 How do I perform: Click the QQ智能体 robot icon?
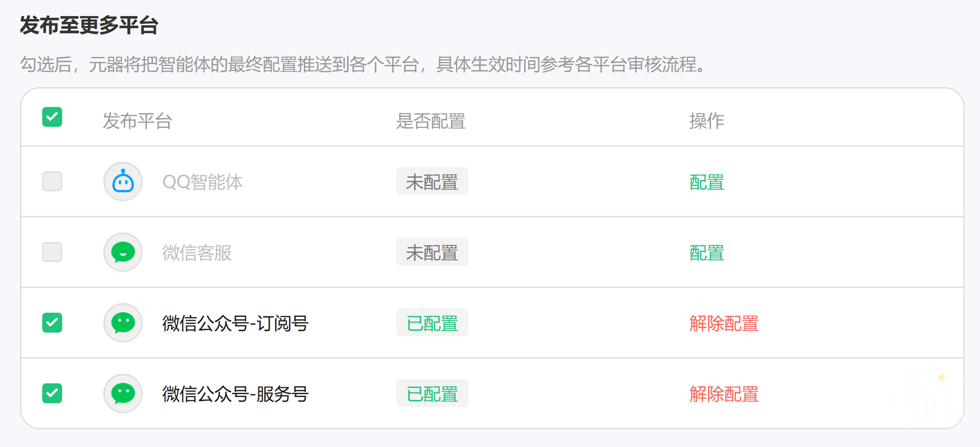pyautogui.click(x=123, y=182)
